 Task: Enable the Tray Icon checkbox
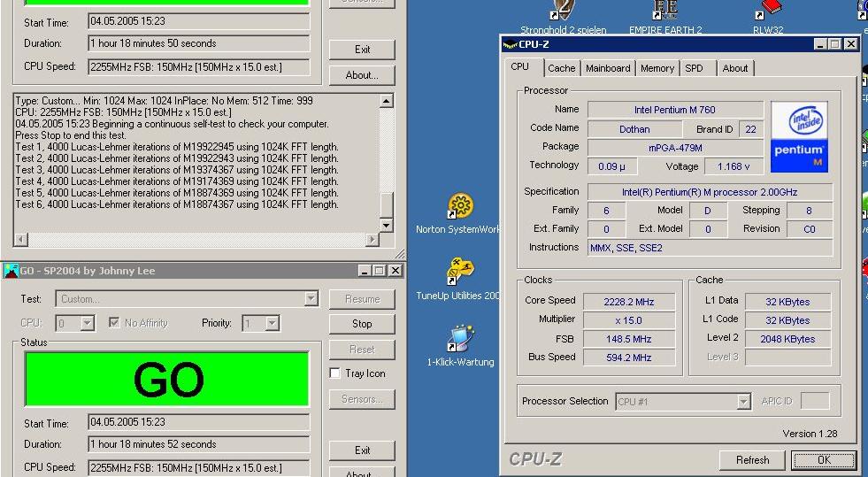(x=334, y=373)
